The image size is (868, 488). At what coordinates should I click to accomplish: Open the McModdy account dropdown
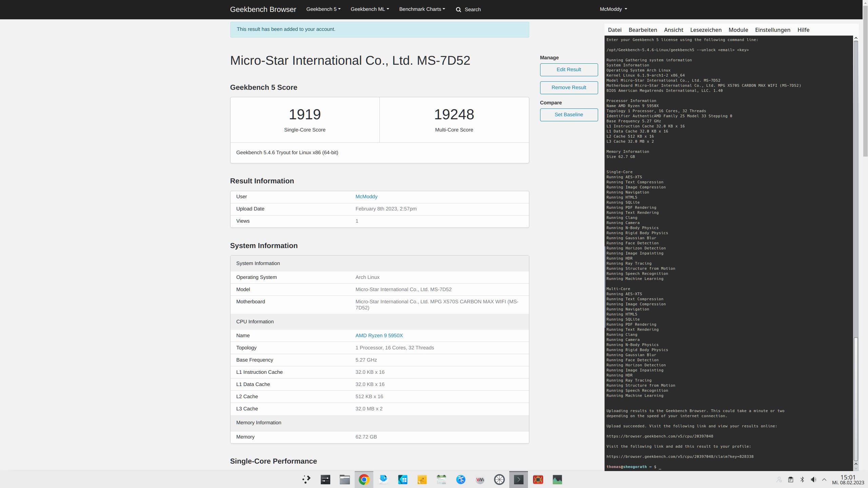613,9
